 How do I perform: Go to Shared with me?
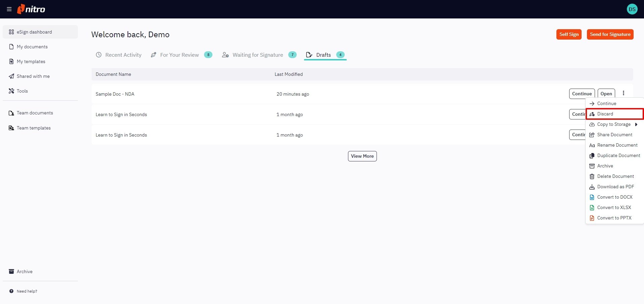pos(33,76)
